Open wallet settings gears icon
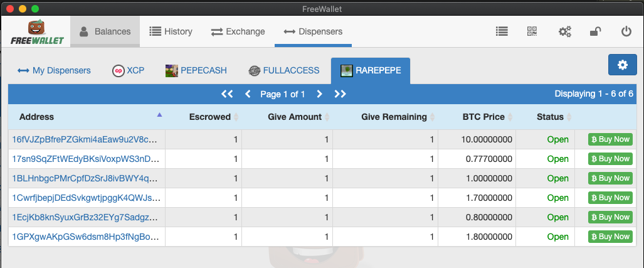This screenshot has height=268, width=644. click(565, 31)
